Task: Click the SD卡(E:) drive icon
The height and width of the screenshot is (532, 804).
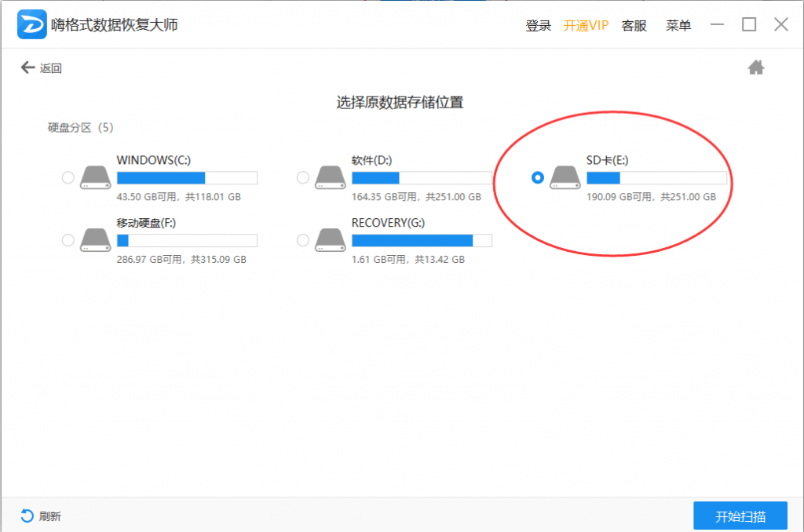Action: (x=565, y=178)
